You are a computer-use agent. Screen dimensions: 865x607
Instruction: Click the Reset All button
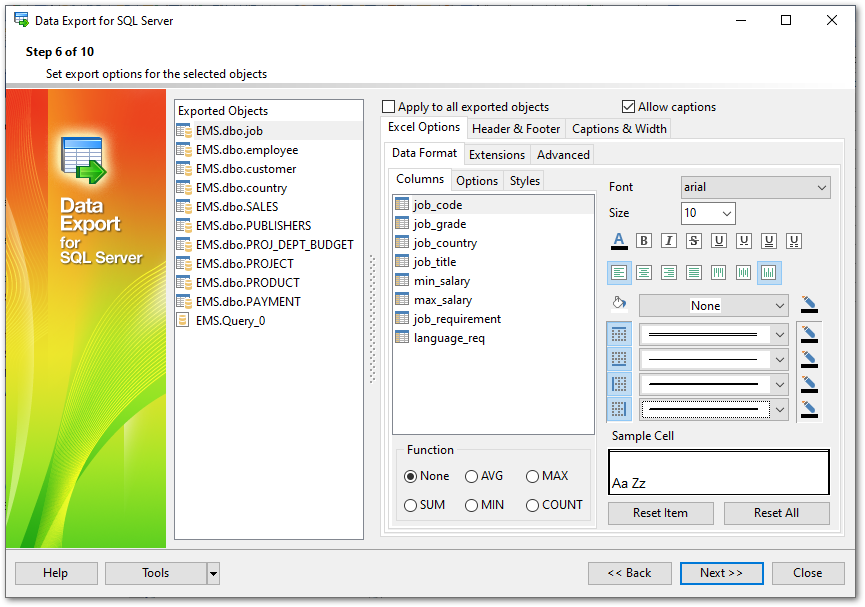776,513
